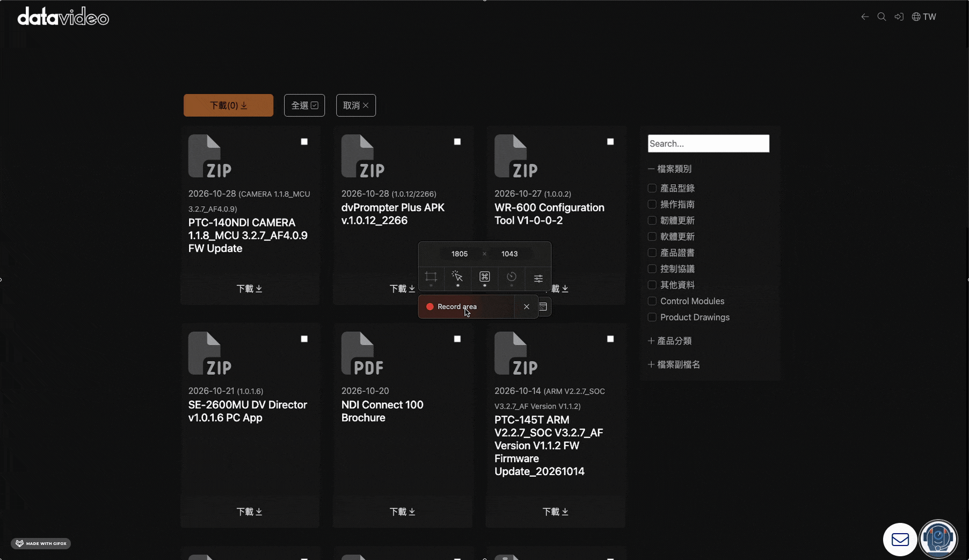This screenshot has height=560, width=969.
Task: Click the ZIP icon of SE-2600MU card
Action: coord(210,353)
